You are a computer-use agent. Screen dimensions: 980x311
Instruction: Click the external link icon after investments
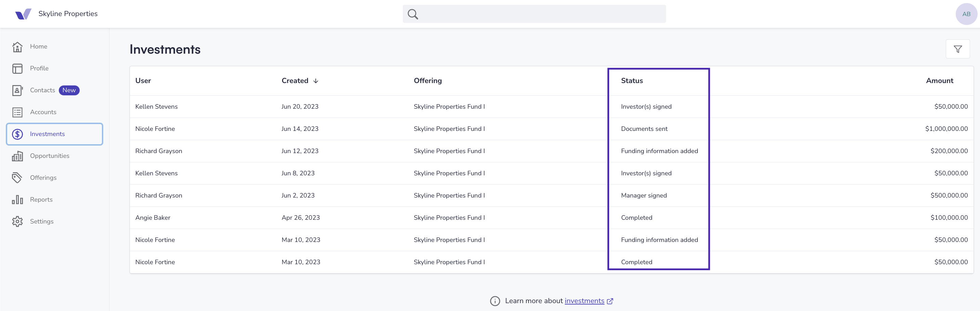(x=610, y=301)
